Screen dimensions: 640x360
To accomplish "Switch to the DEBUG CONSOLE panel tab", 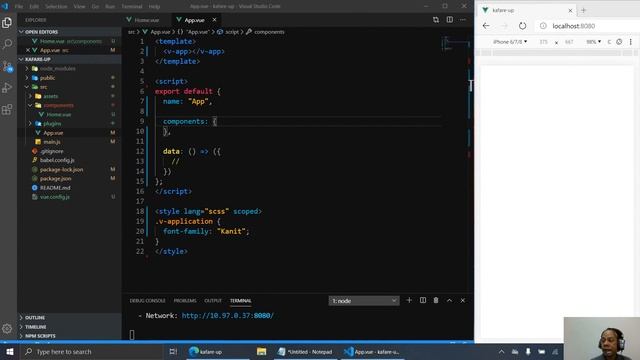I will [x=147, y=301].
